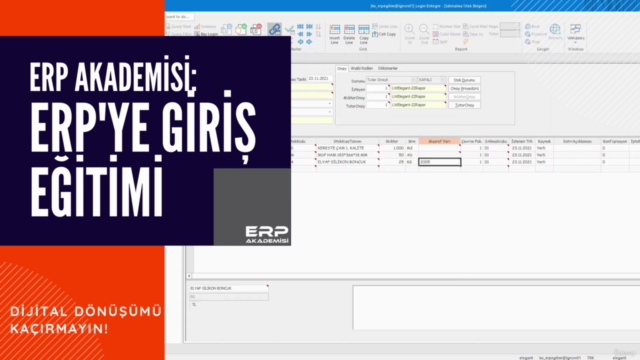
Task: Click the StokKısaTanımı column header
Action: click(347, 141)
